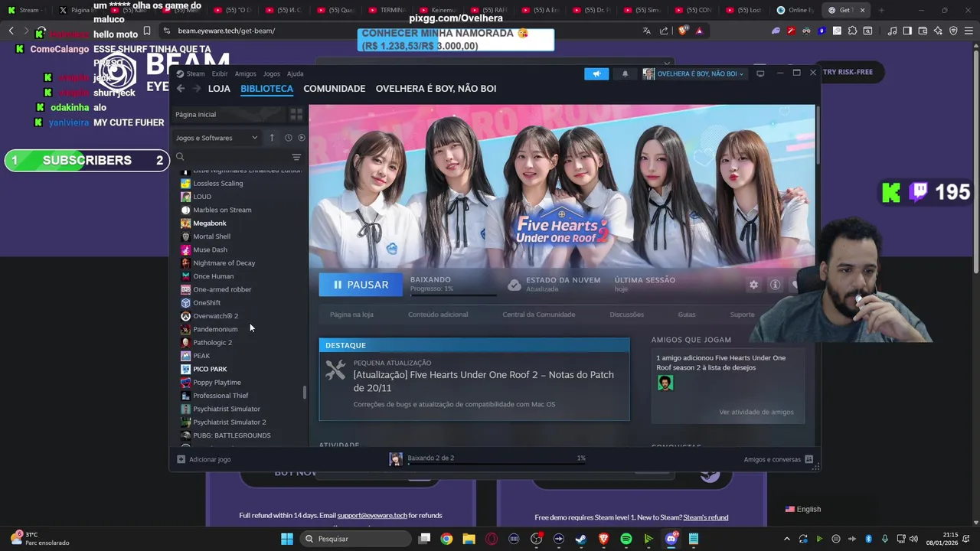The height and width of the screenshot is (551, 980).
Task: Click TRY RISK-FREE button on webpage
Action: tap(848, 72)
